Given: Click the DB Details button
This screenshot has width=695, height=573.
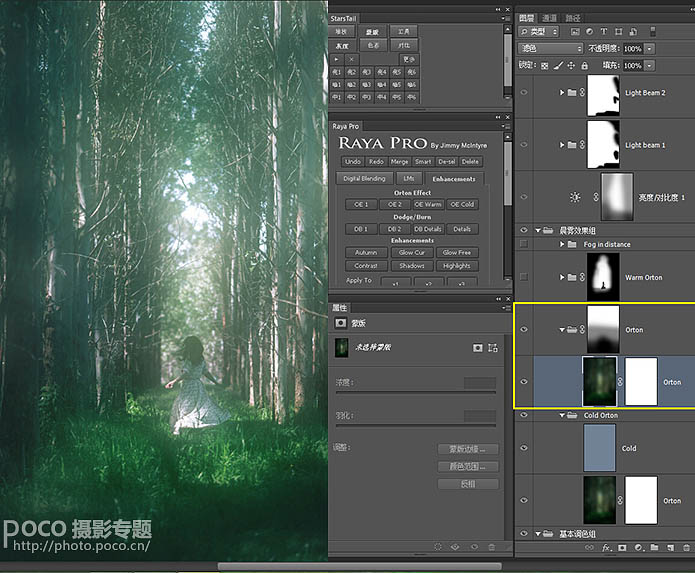Looking at the screenshot, I should coord(428,229).
